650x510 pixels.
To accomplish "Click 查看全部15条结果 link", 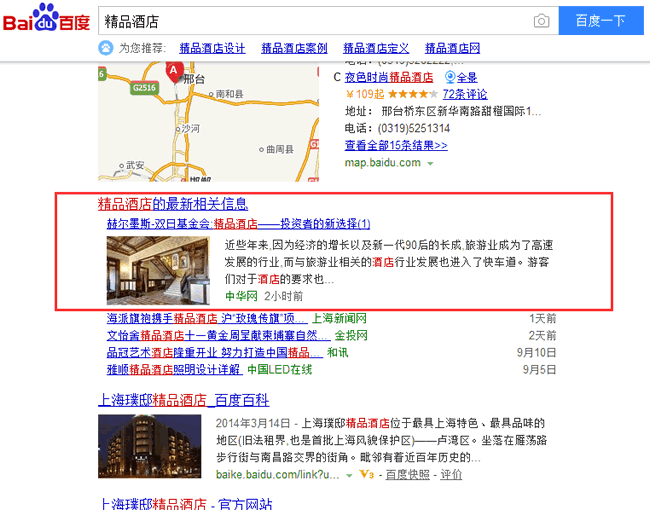I will pyautogui.click(x=396, y=145).
